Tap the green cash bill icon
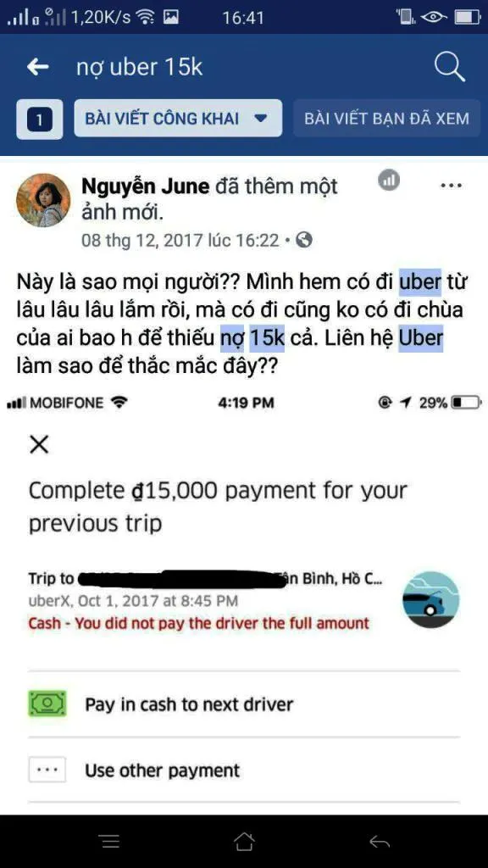The height and width of the screenshot is (868, 488). coord(47,704)
